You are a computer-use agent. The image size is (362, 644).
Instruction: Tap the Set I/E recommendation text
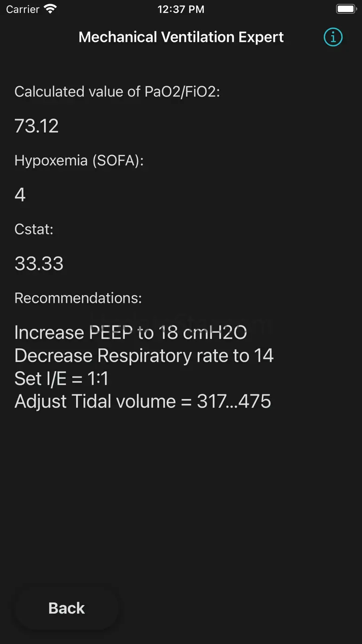point(61,378)
